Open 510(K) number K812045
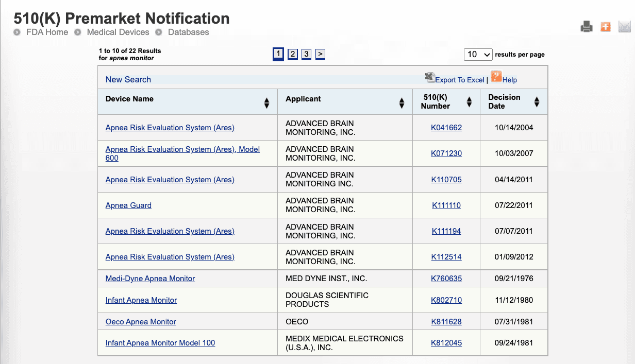The image size is (635, 364). (446, 343)
